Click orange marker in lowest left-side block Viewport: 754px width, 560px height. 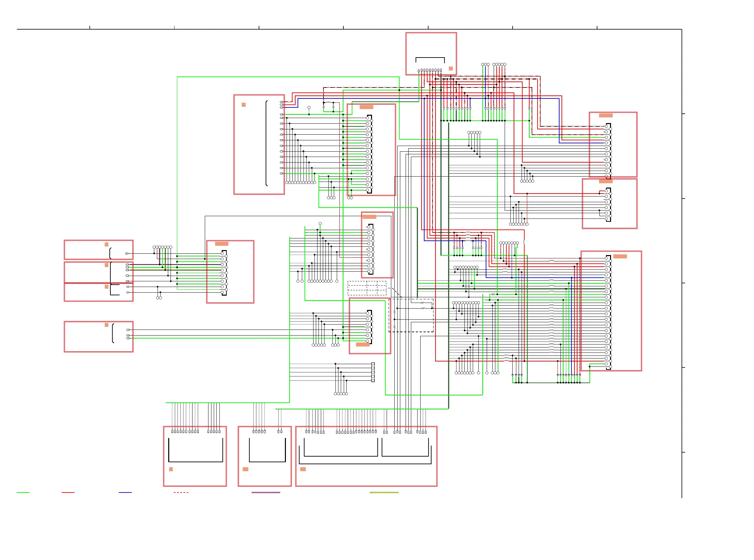pyautogui.click(x=106, y=325)
